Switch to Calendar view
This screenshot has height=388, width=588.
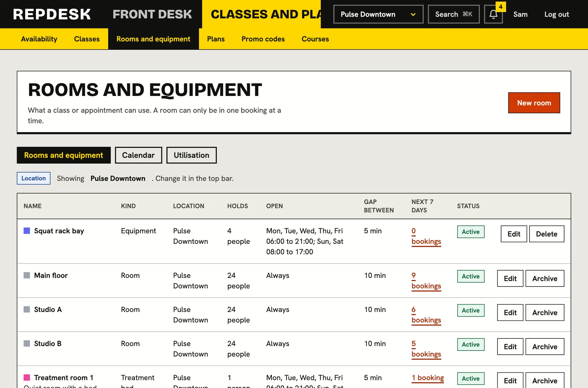click(x=139, y=155)
